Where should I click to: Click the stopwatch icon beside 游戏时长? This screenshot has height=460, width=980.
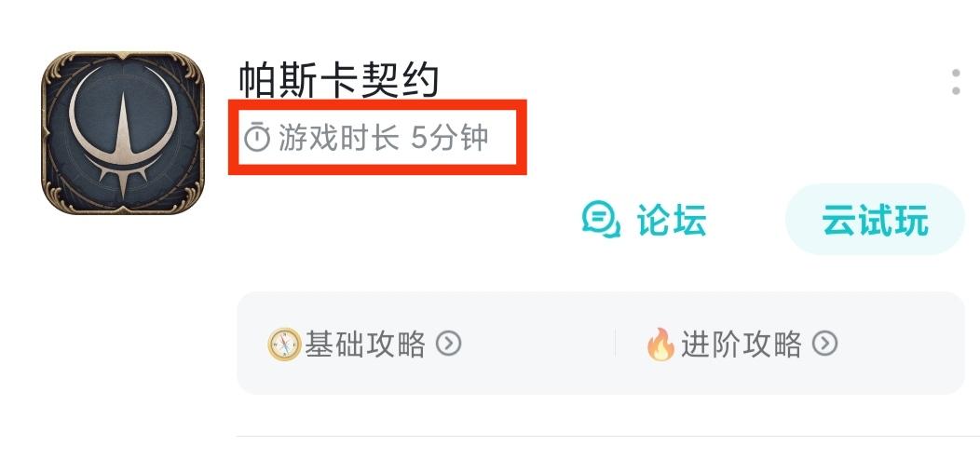tap(257, 138)
